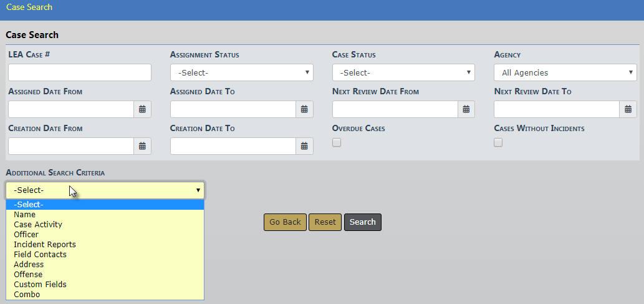Open calendar picker for Creation Date From
The image size is (644, 304).
(142, 146)
